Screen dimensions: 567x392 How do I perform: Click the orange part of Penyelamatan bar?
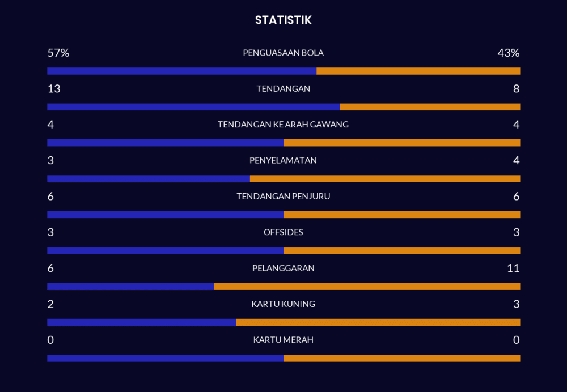click(x=385, y=179)
